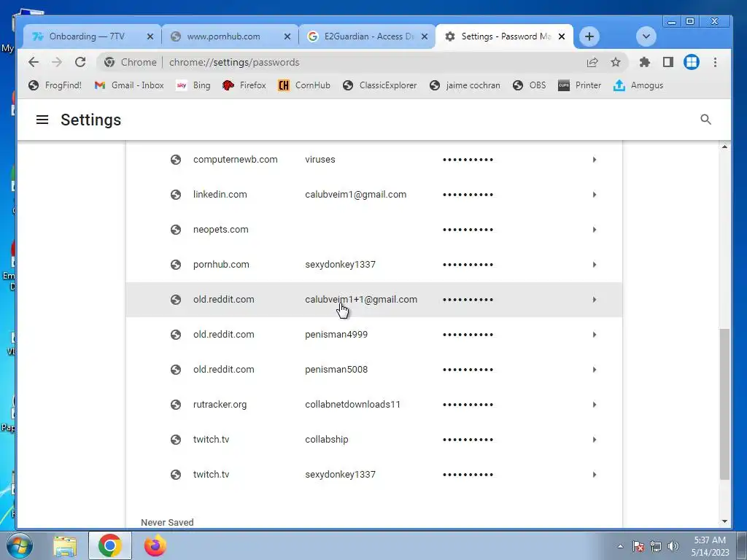Click the browser forward arrow
The height and width of the screenshot is (560, 747).
(57, 62)
